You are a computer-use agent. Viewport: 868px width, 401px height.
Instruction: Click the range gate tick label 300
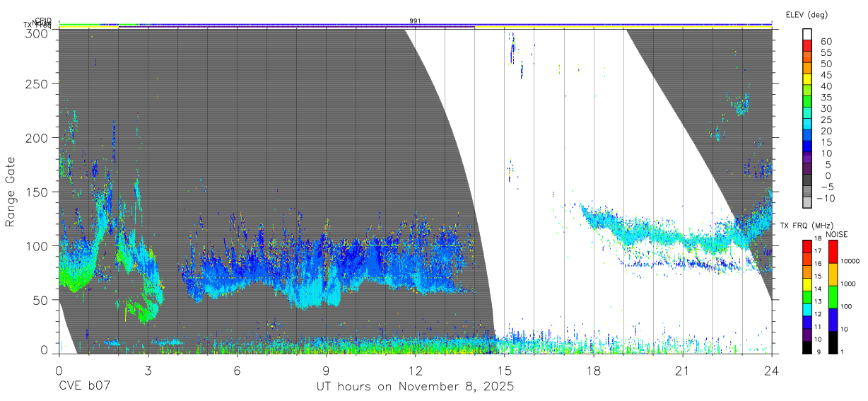click(x=37, y=33)
